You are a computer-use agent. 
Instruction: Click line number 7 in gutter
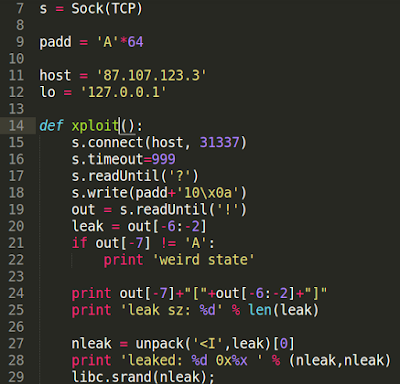(x=20, y=8)
